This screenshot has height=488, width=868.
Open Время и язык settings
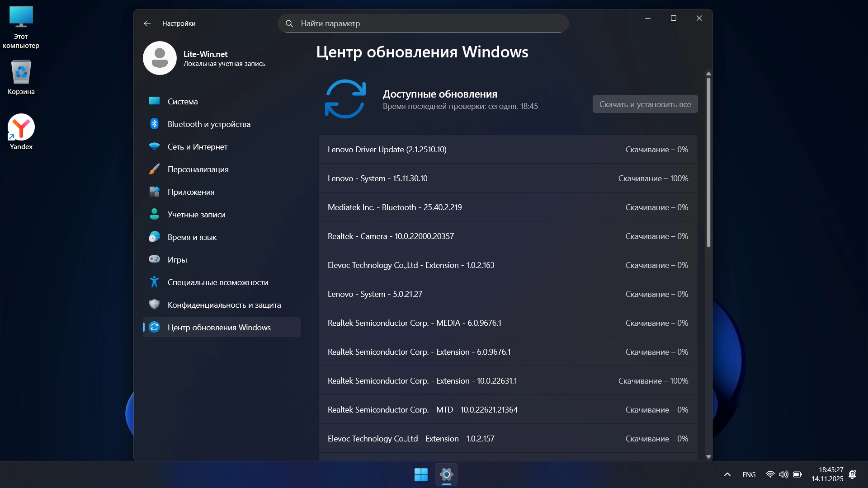[x=192, y=237]
